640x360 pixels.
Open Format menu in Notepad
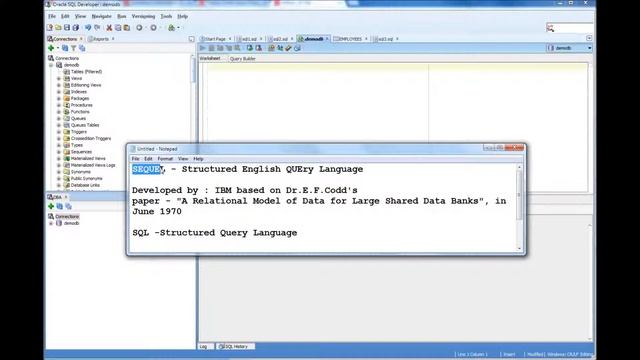coord(165,159)
